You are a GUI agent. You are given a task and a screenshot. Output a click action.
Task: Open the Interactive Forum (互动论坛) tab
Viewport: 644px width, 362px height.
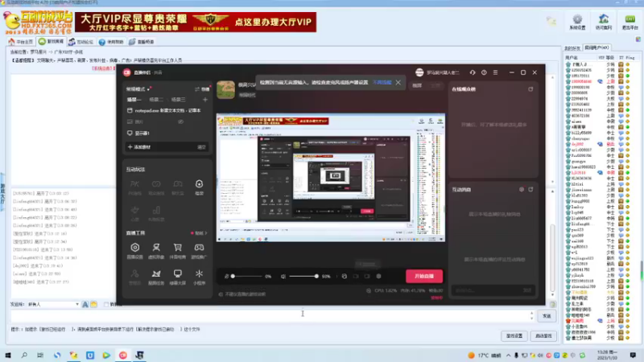click(81, 42)
